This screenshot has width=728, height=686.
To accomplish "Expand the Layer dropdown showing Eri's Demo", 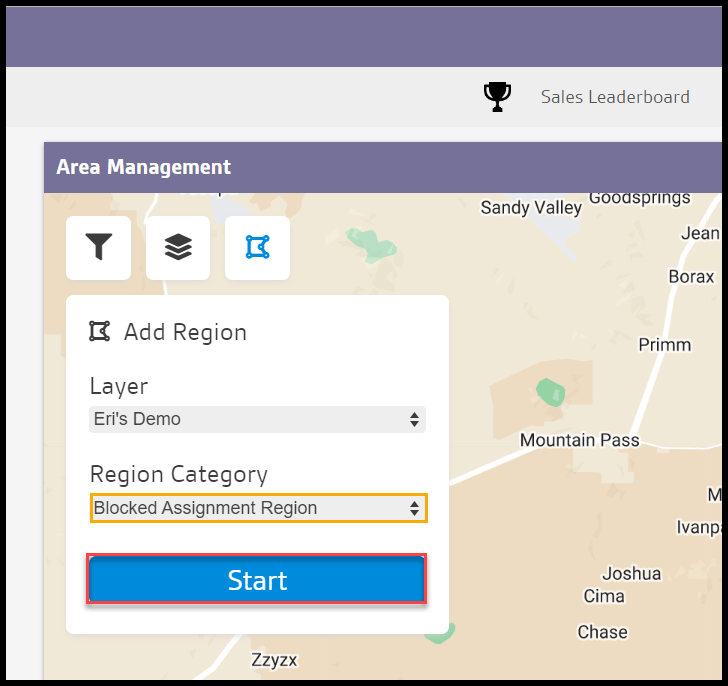I will pos(257,419).
